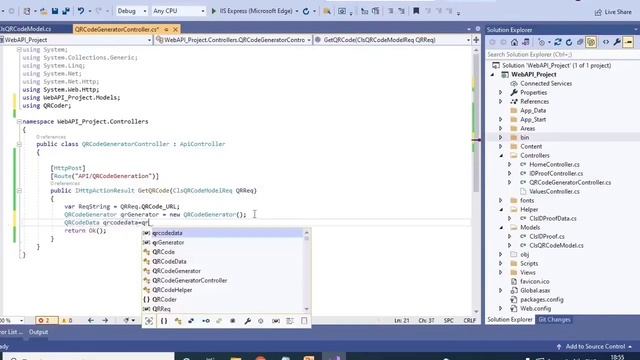The image size is (640, 360).
Task: Toggle the target-type filter at the start of the IntelliSense toolbar
Action: click(x=149, y=321)
